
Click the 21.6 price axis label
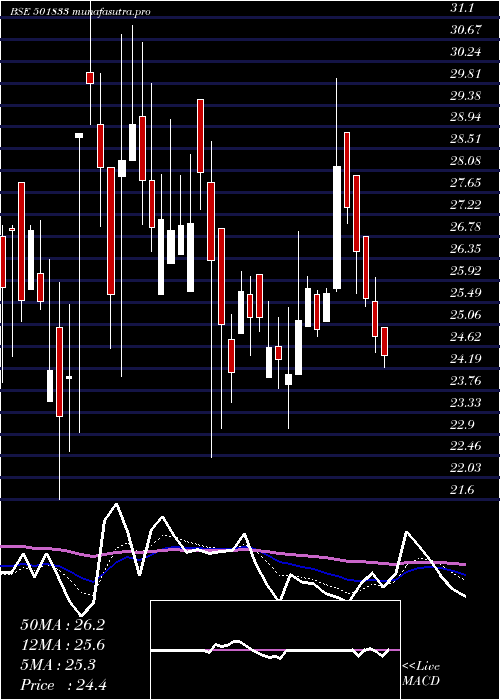pyautogui.click(x=464, y=490)
